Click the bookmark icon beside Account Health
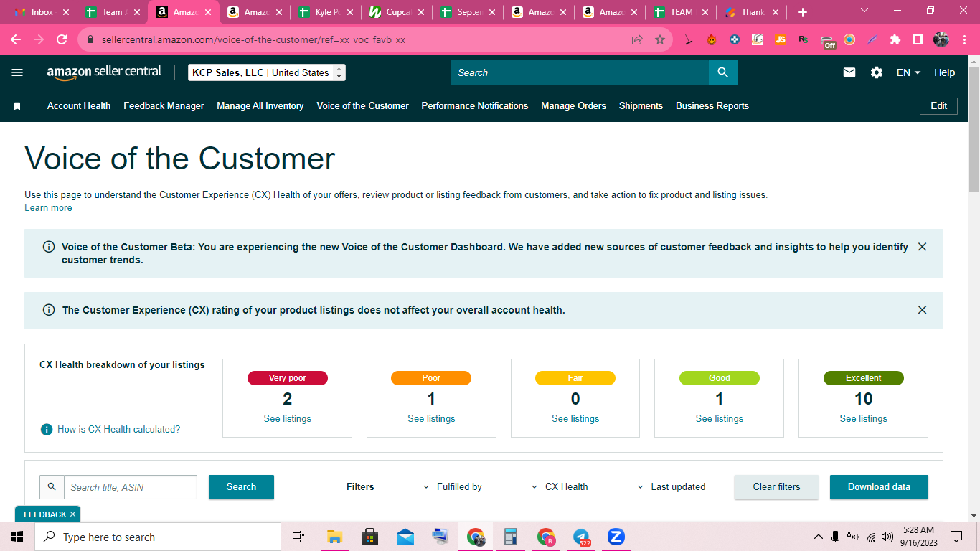980x551 pixels. coord(17,106)
